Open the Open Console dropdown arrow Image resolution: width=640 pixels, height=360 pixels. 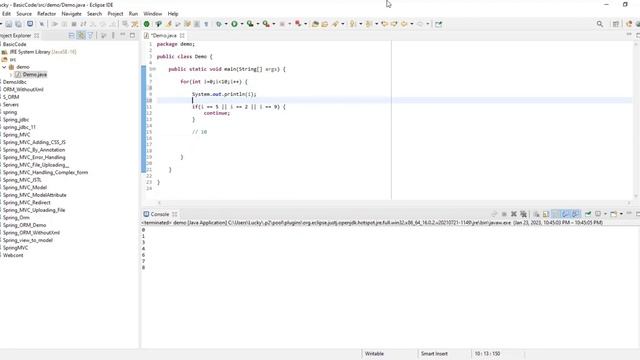[x=621, y=214]
